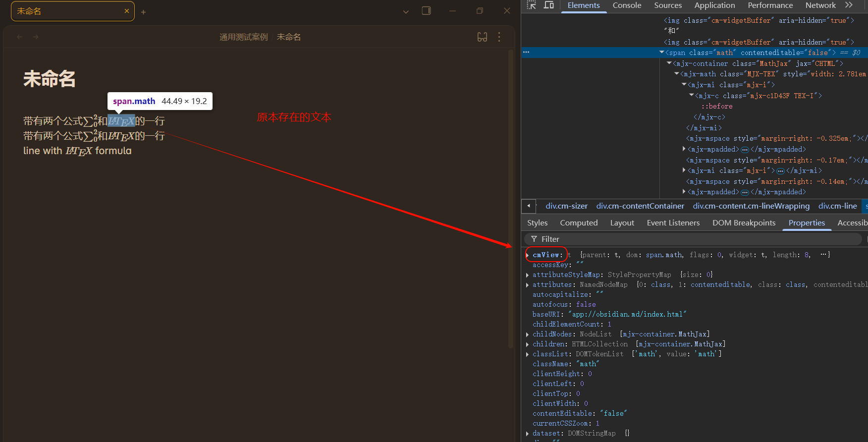
Task: Toggle the right sidebar panel icon
Action: pyautogui.click(x=426, y=11)
